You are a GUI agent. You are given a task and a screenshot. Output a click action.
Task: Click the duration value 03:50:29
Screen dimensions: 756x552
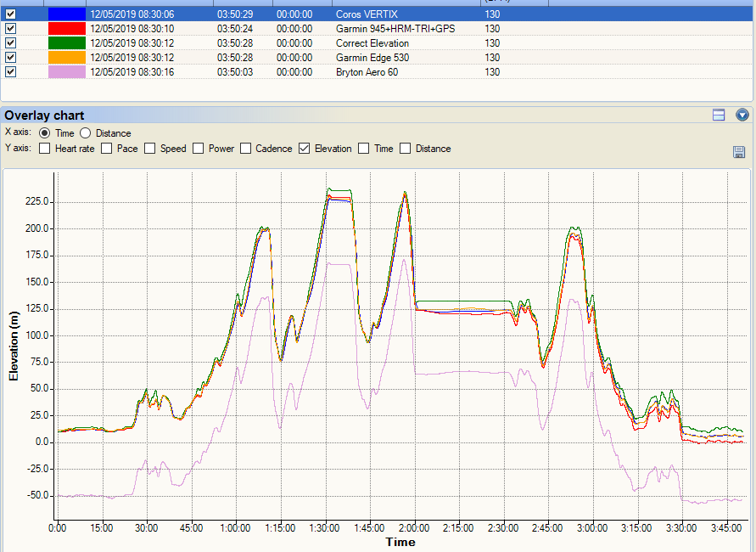coord(235,14)
